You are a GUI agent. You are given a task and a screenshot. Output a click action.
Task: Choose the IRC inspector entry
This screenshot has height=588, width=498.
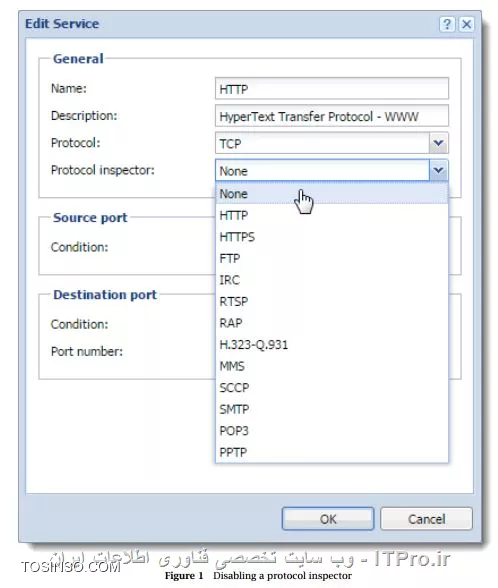tap(332, 280)
